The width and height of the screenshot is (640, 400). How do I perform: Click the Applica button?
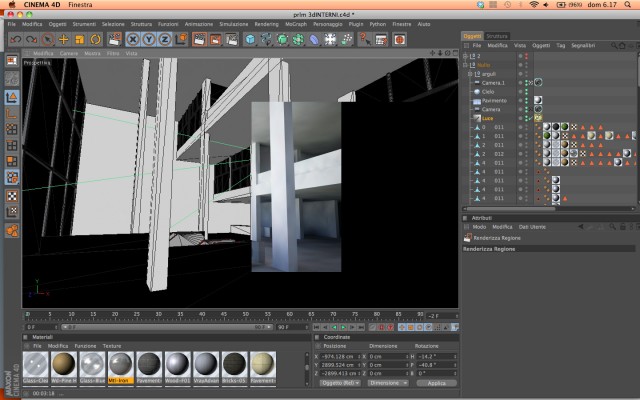click(436, 383)
